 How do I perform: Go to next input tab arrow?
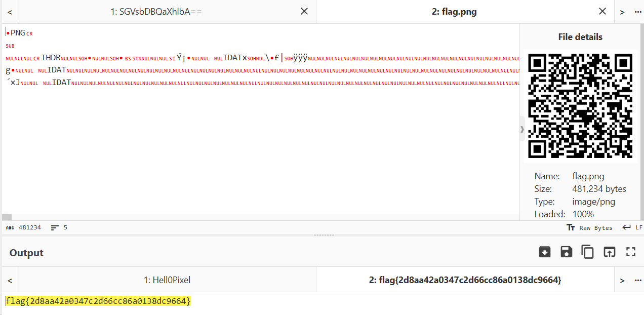coord(622,12)
